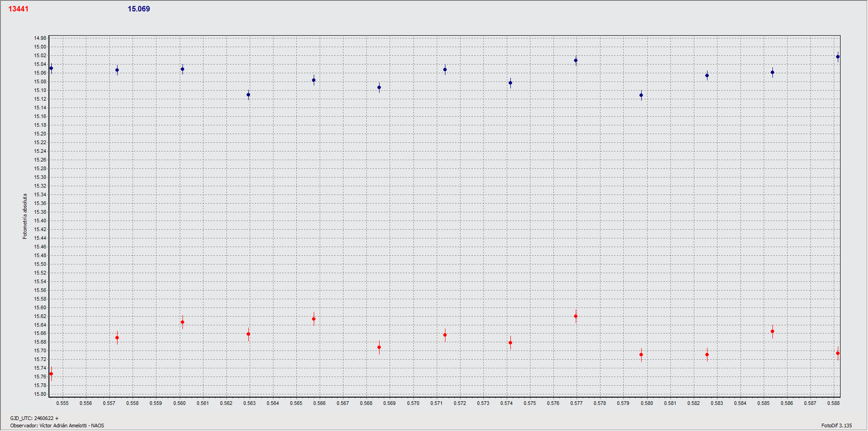Click the red data point near 0.5601

[x=182, y=322]
